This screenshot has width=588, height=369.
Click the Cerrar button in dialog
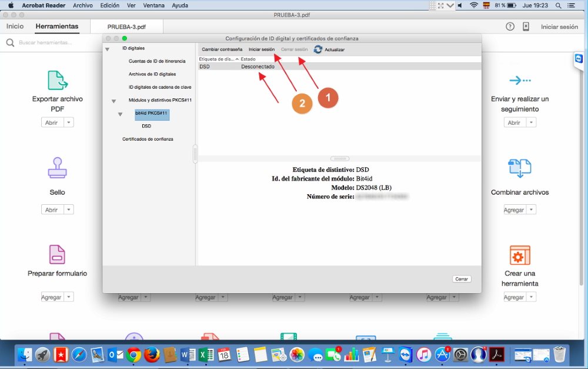(x=462, y=279)
